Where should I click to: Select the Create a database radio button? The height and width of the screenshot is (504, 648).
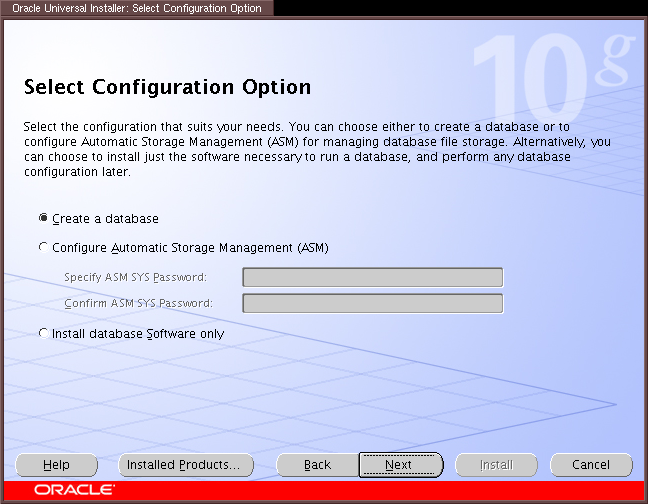43,218
